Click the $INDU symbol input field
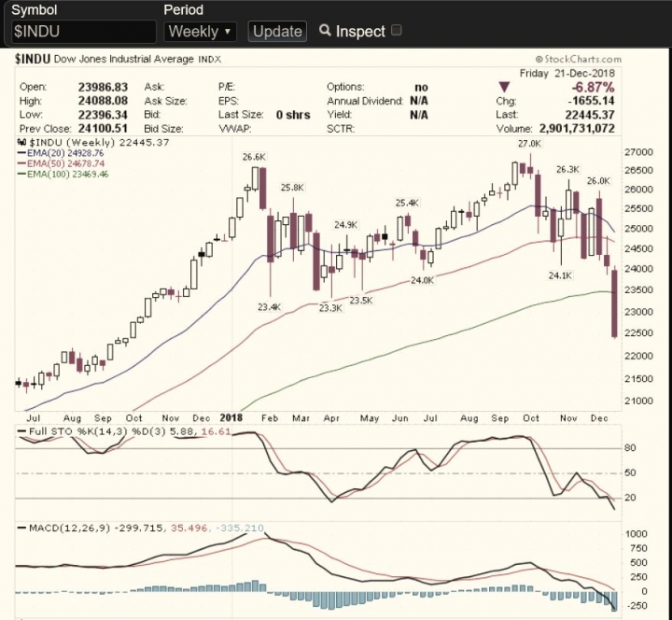Viewport: 672px width, 620px height. 84,32
